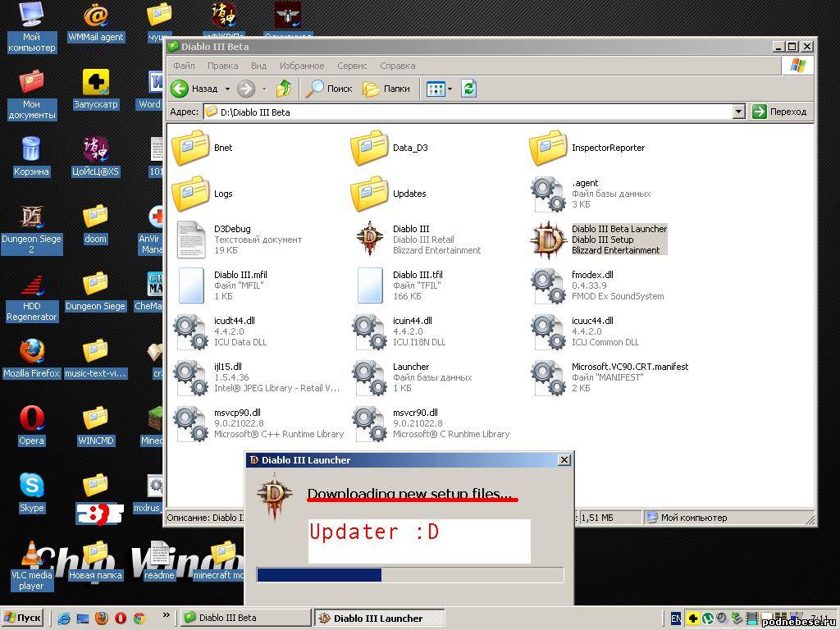Image resolution: width=840 pixels, height=630 pixels.
Task: Select the Microsoft.VC90.CRT.manifest file icon
Action: [x=549, y=378]
